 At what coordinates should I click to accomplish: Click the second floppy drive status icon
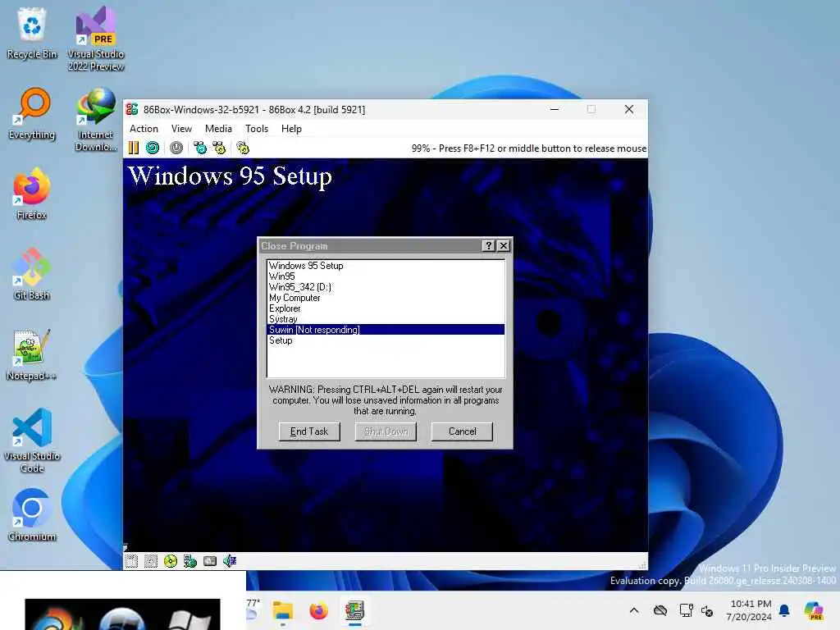point(151,561)
